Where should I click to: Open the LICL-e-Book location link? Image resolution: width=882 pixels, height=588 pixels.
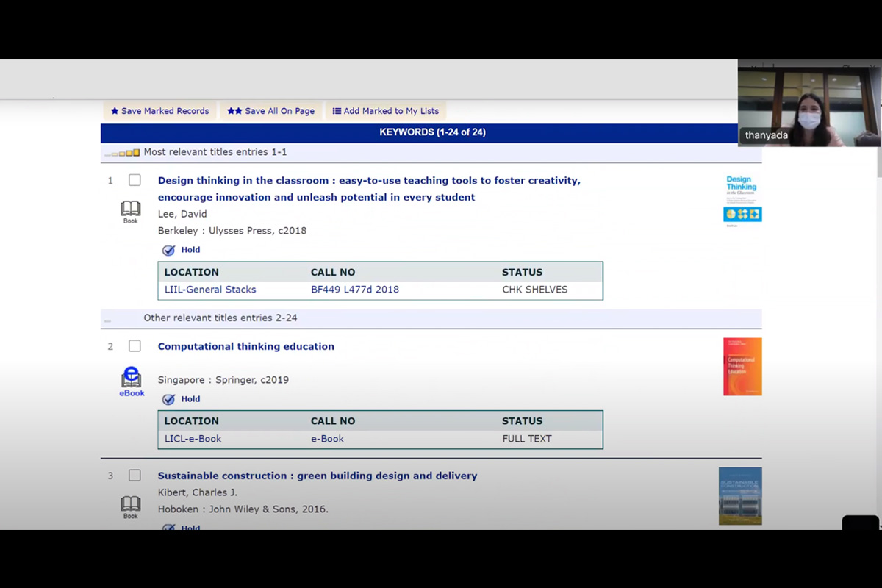(x=193, y=439)
